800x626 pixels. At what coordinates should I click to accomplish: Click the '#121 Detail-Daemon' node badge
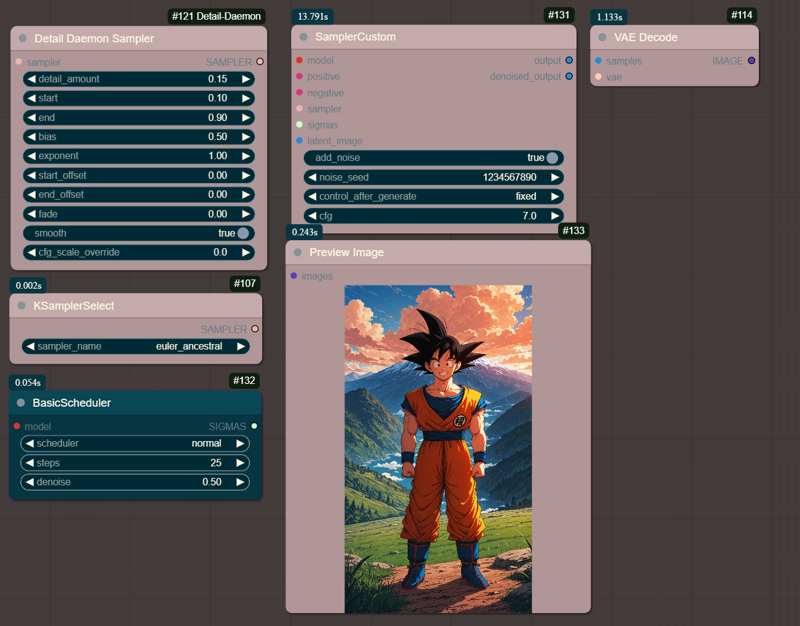216,16
